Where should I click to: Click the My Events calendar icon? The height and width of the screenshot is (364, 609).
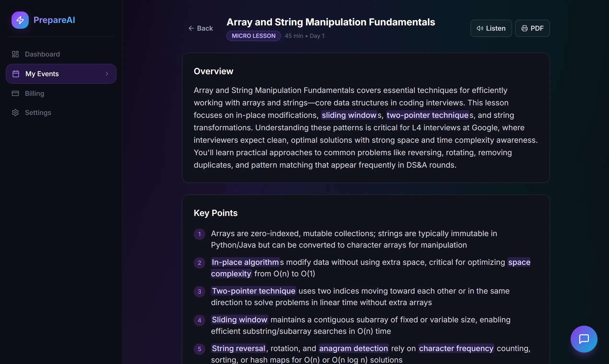pos(16,74)
